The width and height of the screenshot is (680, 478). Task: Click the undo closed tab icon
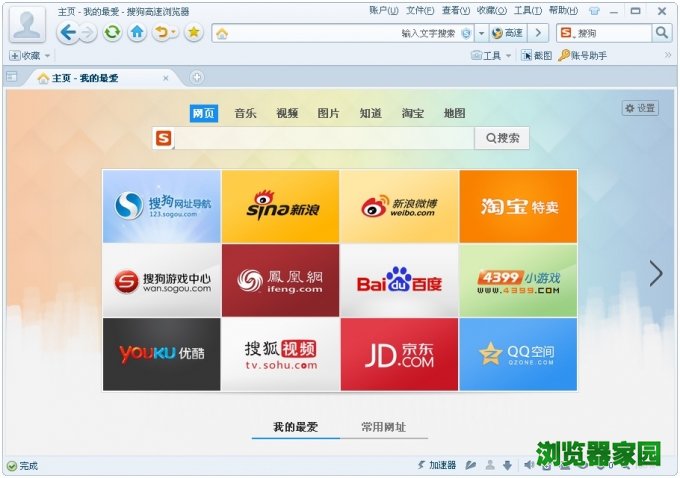tap(161, 33)
